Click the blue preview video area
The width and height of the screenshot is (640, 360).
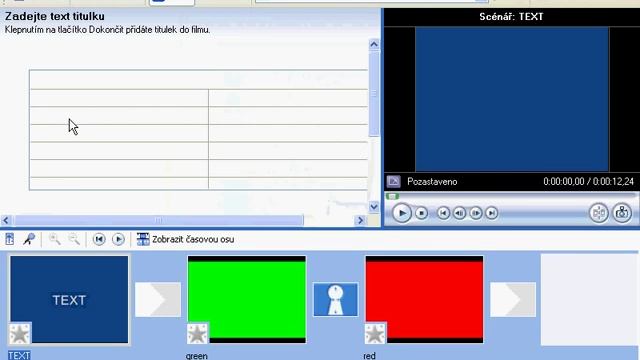(512, 99)
